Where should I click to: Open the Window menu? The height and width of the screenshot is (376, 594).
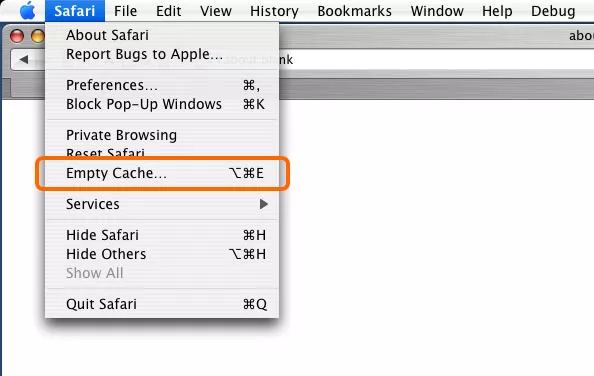click(x=437, y=11)
